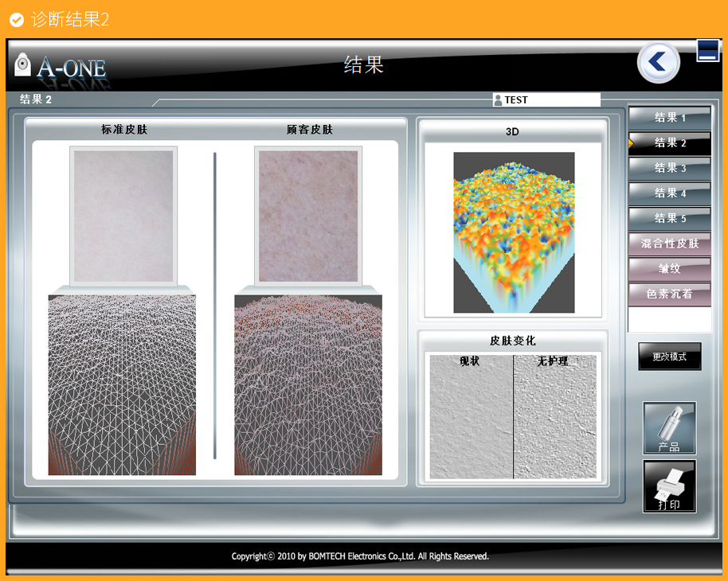This screenshot has height=581, width=728.
Task: Click the TEST customer name field
Action: click(546, 99)
